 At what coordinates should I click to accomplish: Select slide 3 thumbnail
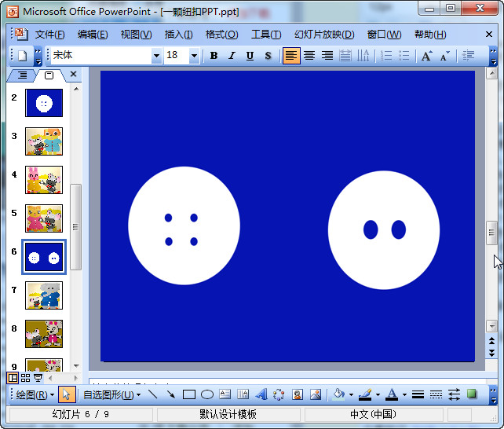[x=44, y=141]
